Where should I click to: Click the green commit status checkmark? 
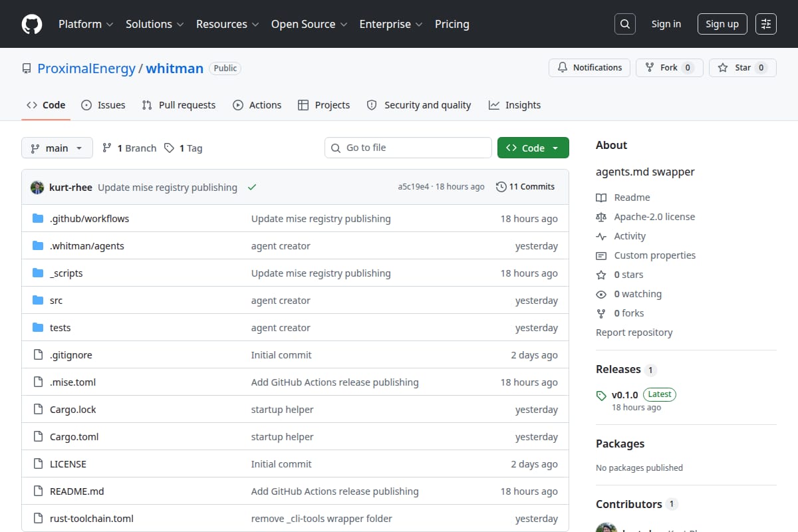pyautogui.click(x=252, y=188)
